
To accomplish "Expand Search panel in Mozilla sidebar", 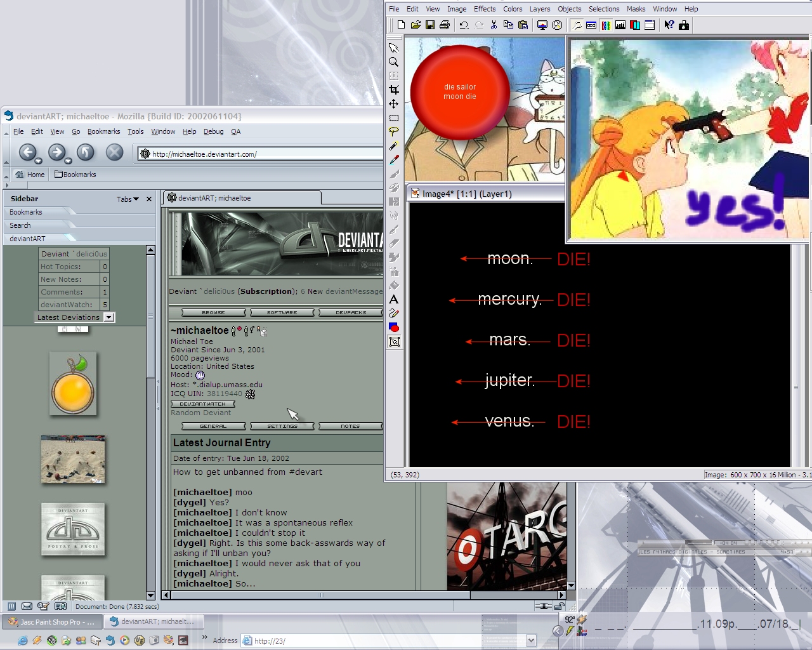I will point(39,225).
